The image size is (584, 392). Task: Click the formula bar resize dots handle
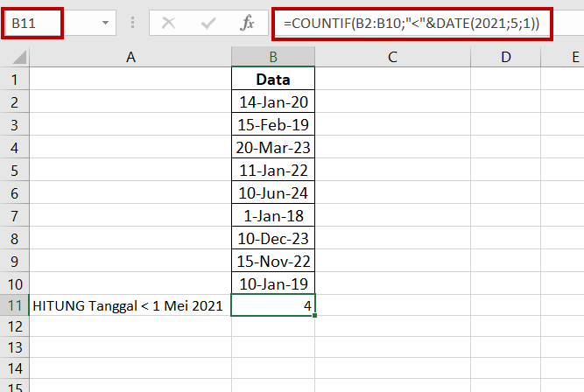133,23
